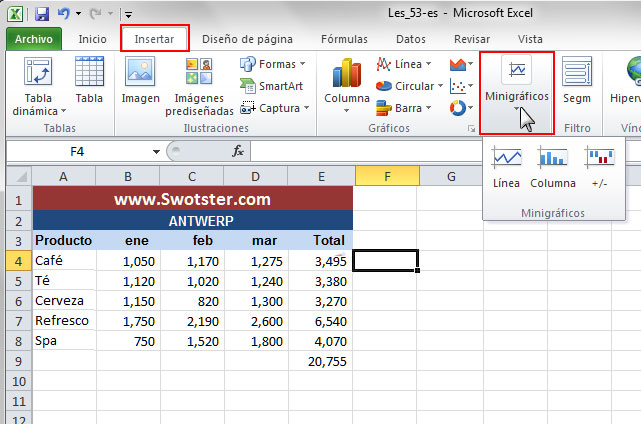Open Gráficos group dialog launcher
The image size is (641, 424).
(471, 130)
